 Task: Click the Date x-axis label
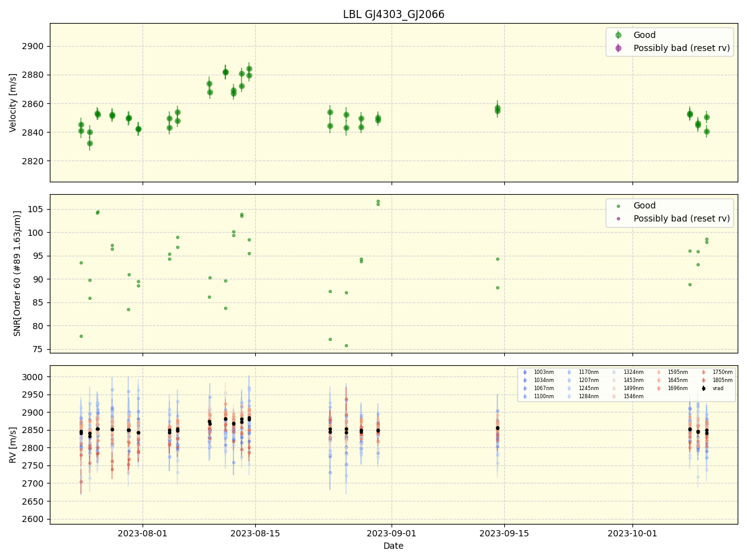tap(393, 546)
